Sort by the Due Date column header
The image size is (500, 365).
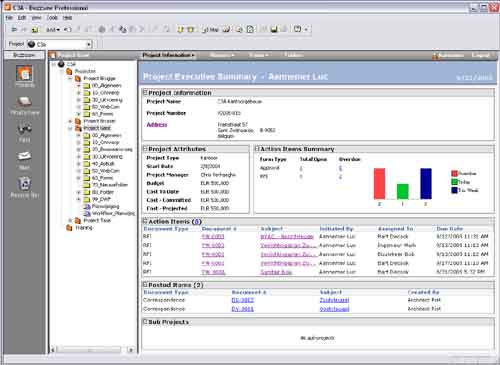point(449,229)
